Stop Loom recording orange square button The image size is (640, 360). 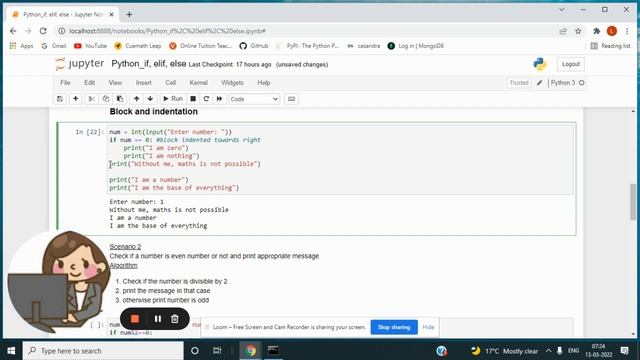(x=135, y=319)
